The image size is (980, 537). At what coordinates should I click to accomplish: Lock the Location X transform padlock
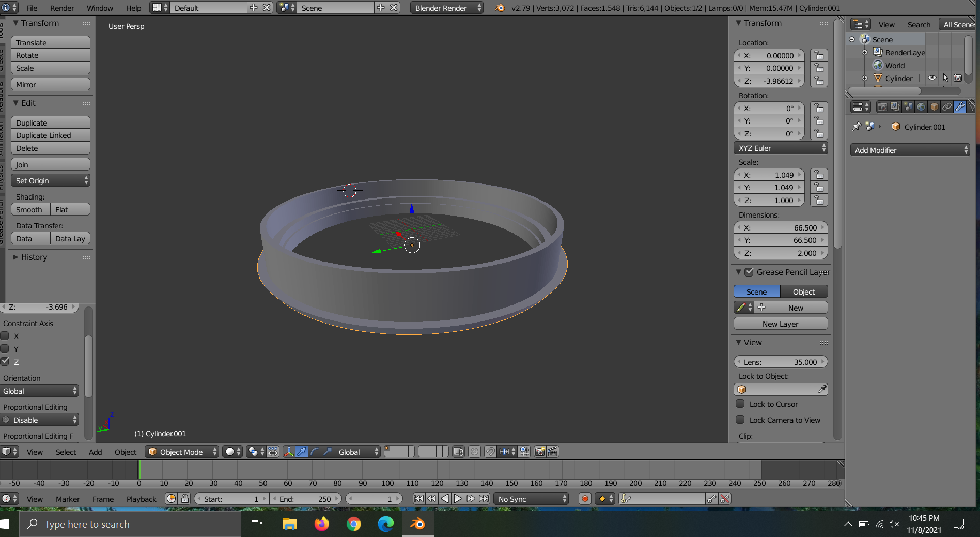[819, 55]
